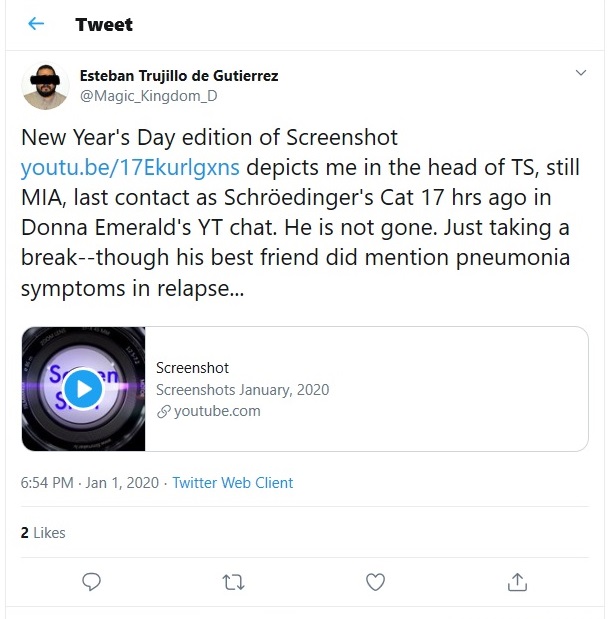The height and width of the screenshot is (619, 612).
Task: Retweet this tweet via the arrows icon
Action: tap(233, 581)
